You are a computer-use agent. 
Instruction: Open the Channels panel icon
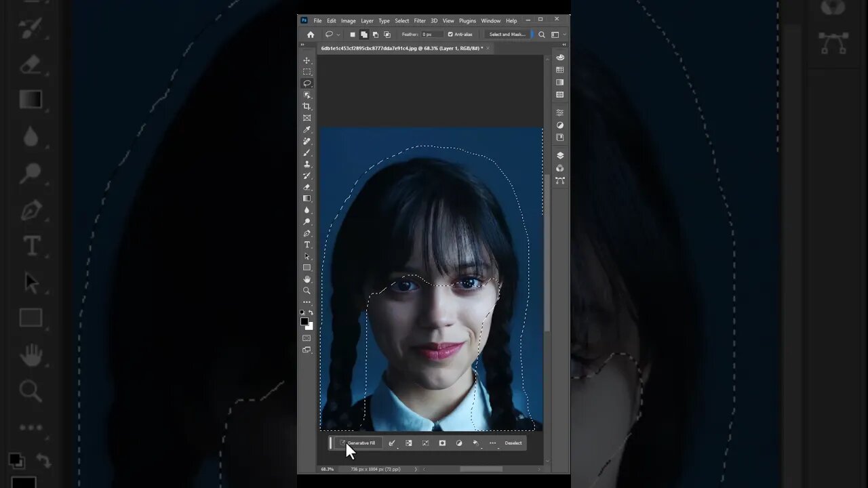click(560, 168)
